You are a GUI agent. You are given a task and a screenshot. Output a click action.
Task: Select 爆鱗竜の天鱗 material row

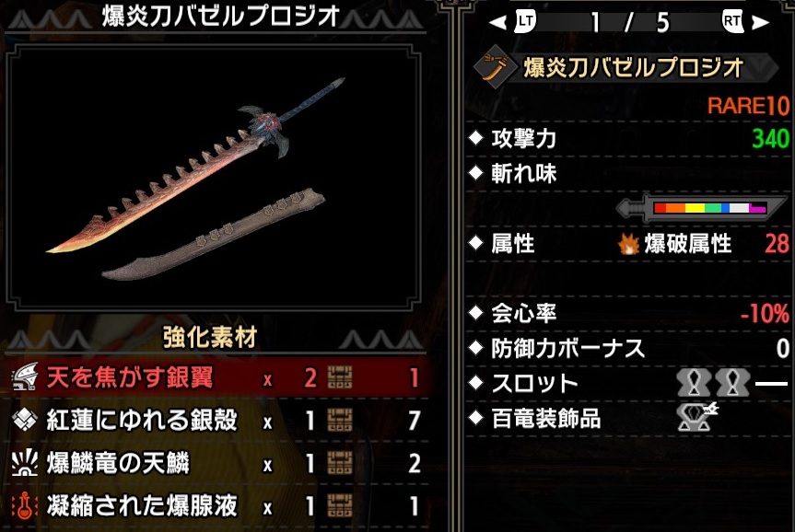(x=216, y=464)
